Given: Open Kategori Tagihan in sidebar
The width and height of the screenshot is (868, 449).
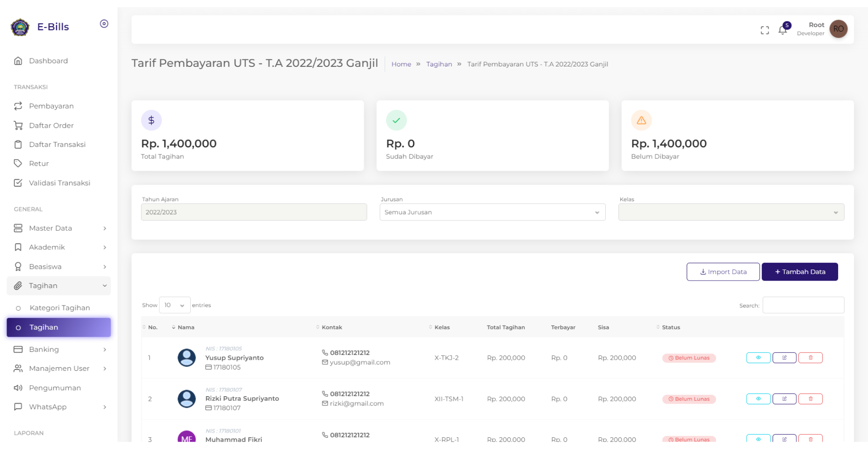Looking at the screenshot, I should pyautogui.click(x=59, y=308).
